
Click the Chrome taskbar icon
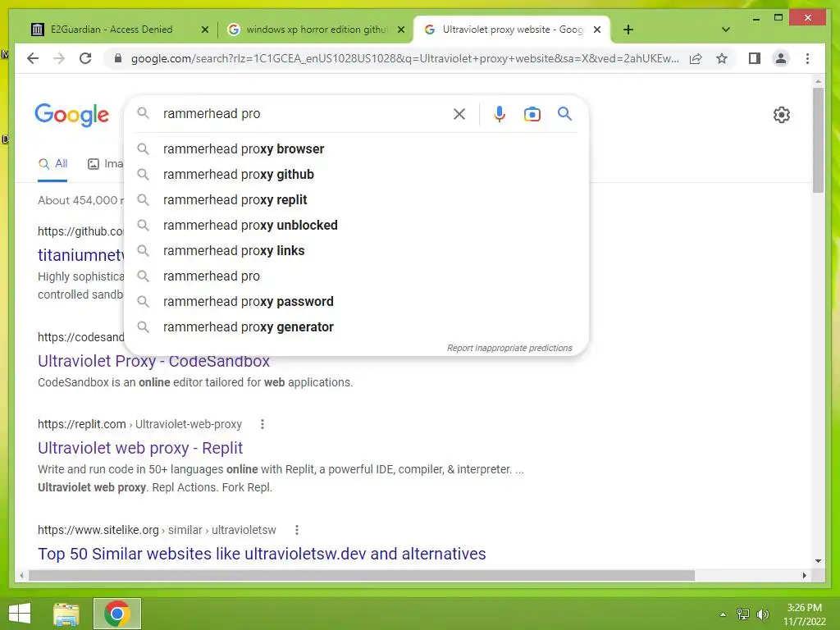[117, 614]
